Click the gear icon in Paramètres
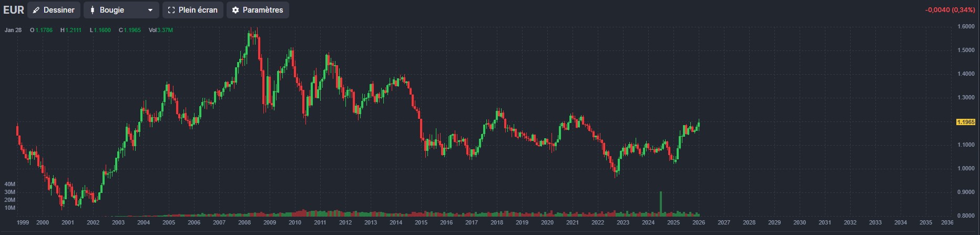This screenshot has width=980, height=235. click(236, 10)
